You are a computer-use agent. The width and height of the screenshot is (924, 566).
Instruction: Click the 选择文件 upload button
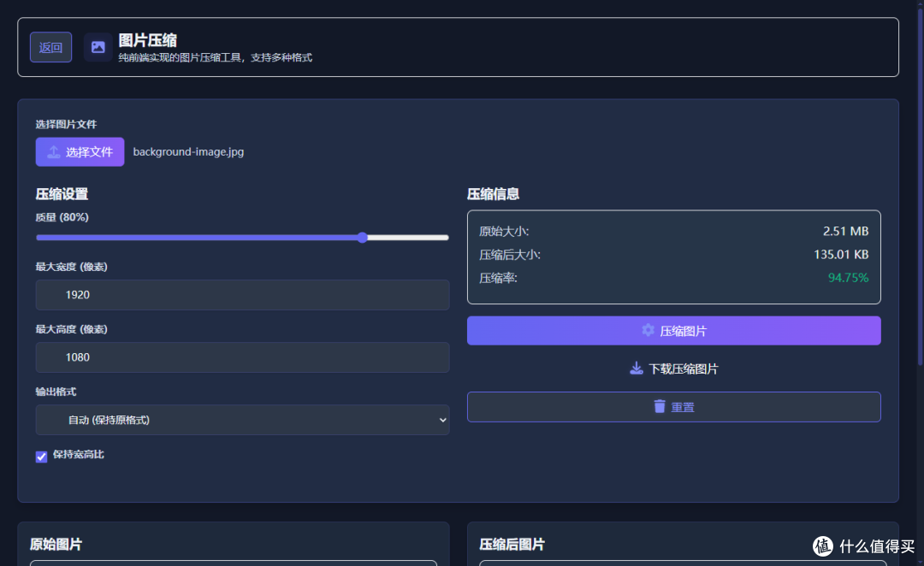pyautogui.click(x=80, y=152)
